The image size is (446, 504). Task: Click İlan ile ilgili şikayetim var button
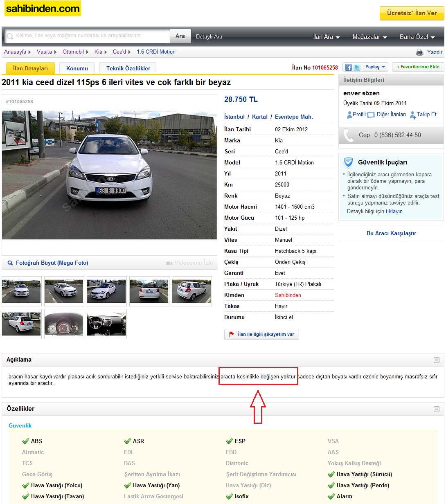261,334
